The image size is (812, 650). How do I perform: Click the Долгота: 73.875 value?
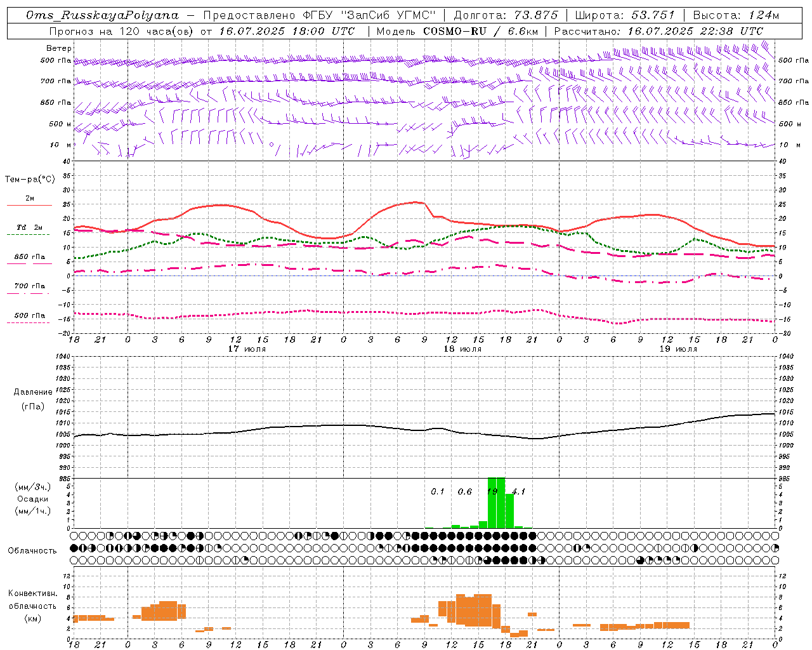click(506, 15)
